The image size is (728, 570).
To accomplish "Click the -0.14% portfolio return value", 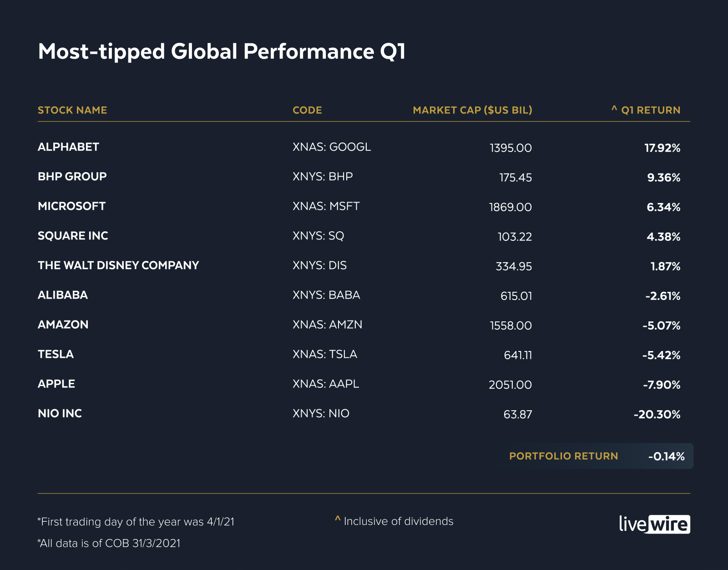I will tap(666, 456).
